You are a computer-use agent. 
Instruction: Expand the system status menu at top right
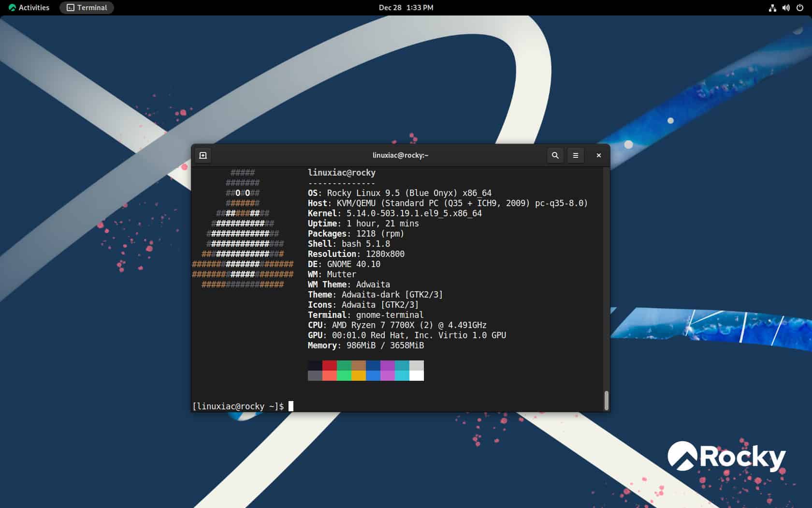point(786,7)
